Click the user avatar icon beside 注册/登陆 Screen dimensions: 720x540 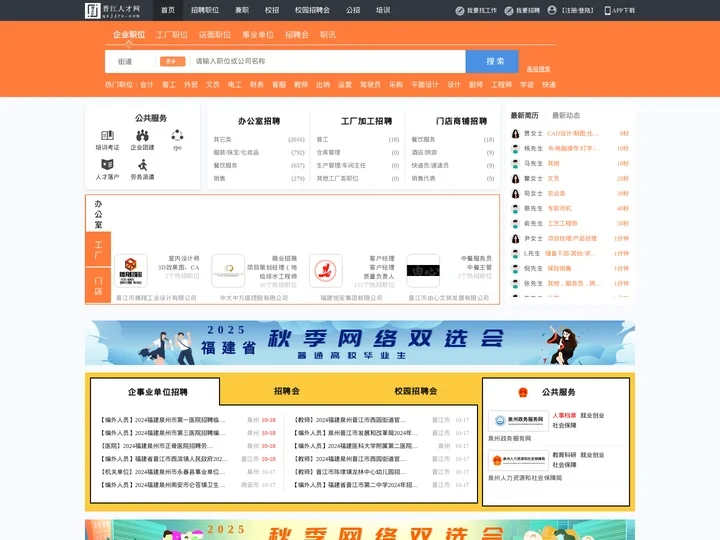point(552,10)
